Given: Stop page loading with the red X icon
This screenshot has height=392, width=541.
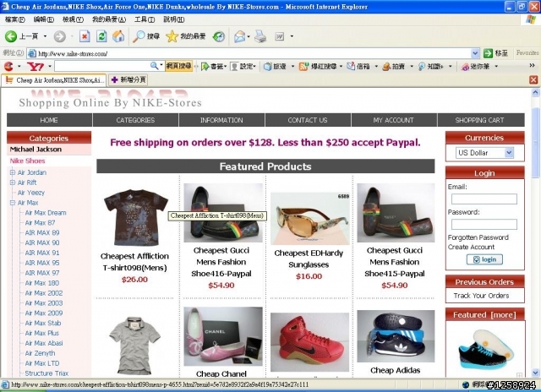Looking at the screenshot, I should pos(85,36).
